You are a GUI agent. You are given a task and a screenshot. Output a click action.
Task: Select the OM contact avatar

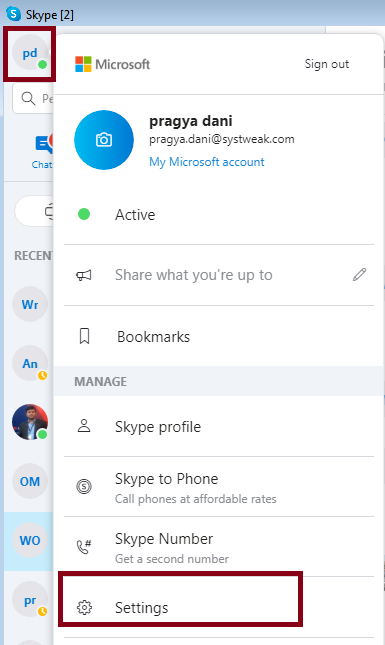point(30,481)
